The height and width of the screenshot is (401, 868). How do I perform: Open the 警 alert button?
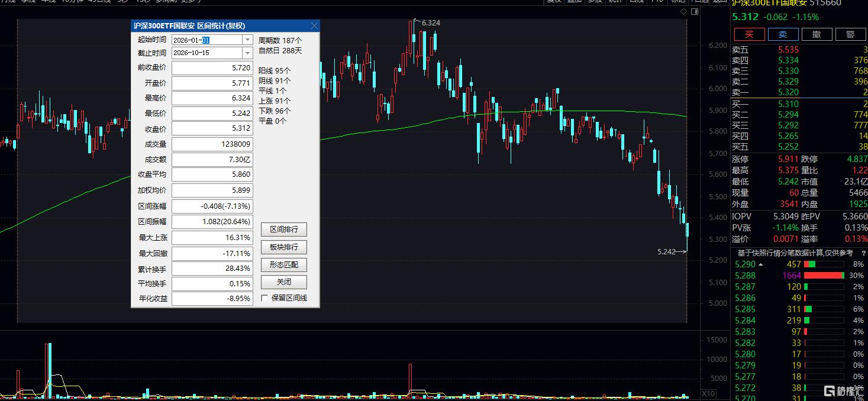pyautogui.click(x=850, y=34)
